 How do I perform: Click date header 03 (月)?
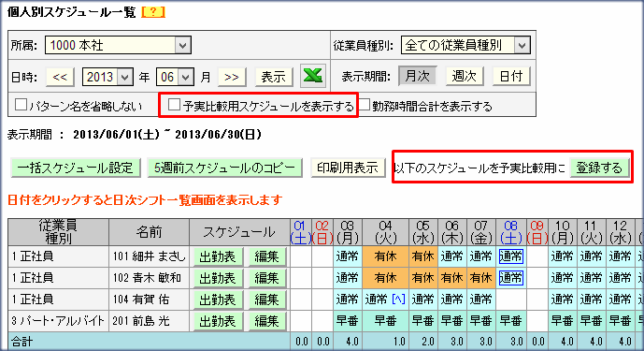(x=347, y=232)
